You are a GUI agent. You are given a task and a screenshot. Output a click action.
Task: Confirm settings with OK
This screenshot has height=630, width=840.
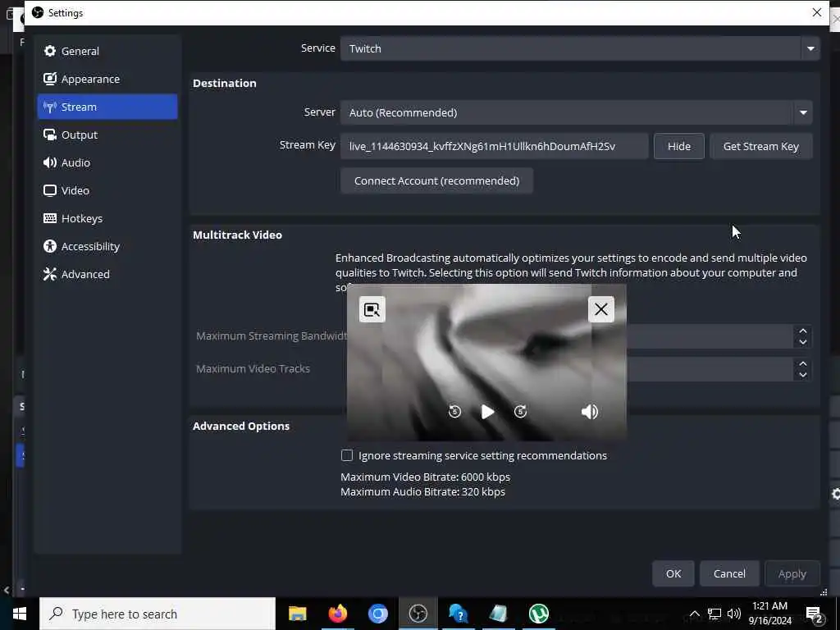(x=673, y=573)
